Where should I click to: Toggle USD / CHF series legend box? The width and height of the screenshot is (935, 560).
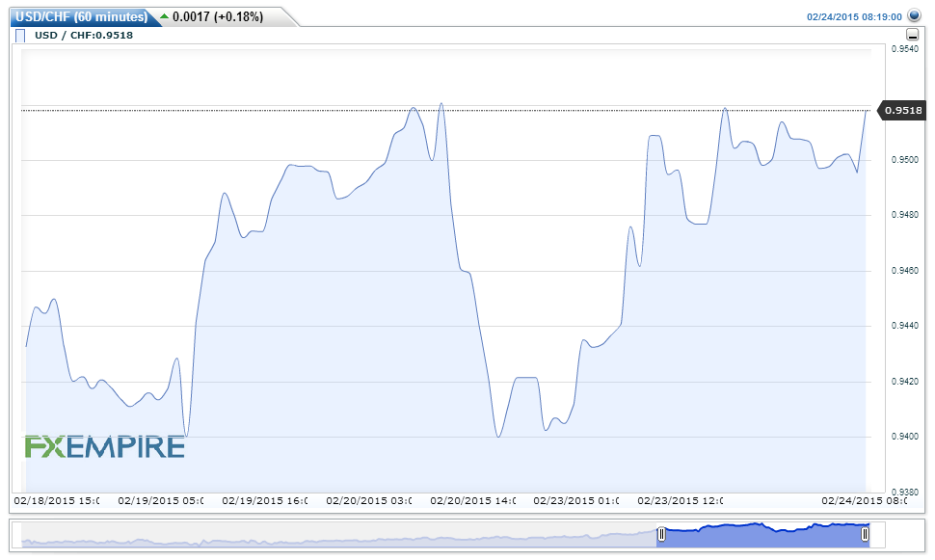coord(20,36)
